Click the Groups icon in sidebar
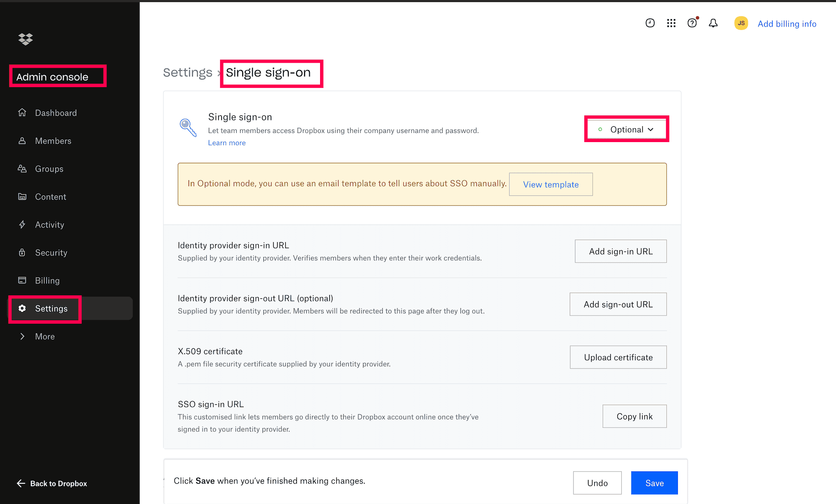The image size is (836, 504). point(22,168)
